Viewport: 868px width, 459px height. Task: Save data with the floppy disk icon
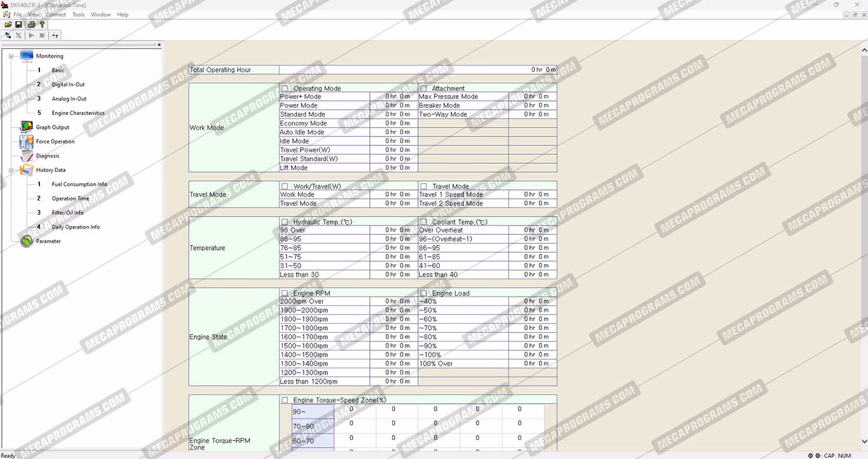(x=19, y=25)
